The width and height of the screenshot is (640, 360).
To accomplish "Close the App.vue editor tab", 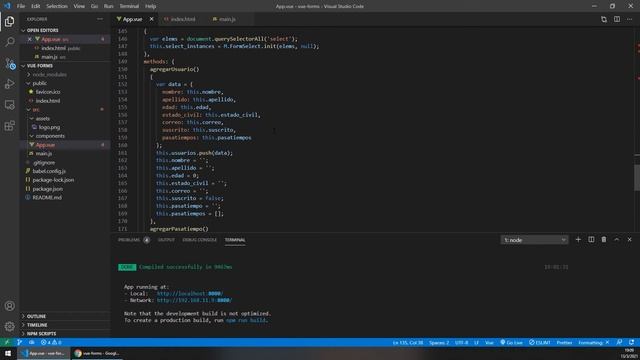I will [x=151, y=19].
